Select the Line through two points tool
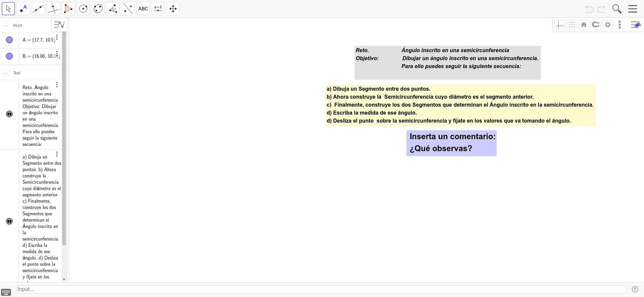Image resolution: width=644 pixels, height=297 pixels. tap(38, 9)
